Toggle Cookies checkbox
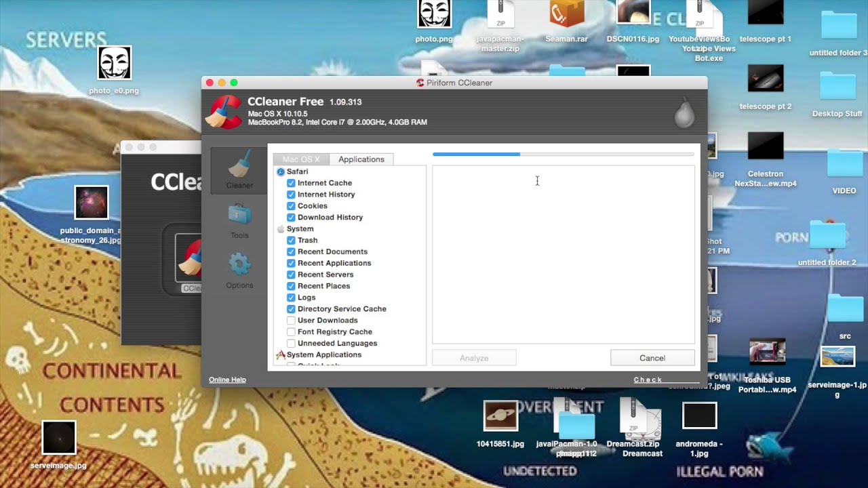 coord(291,206)
